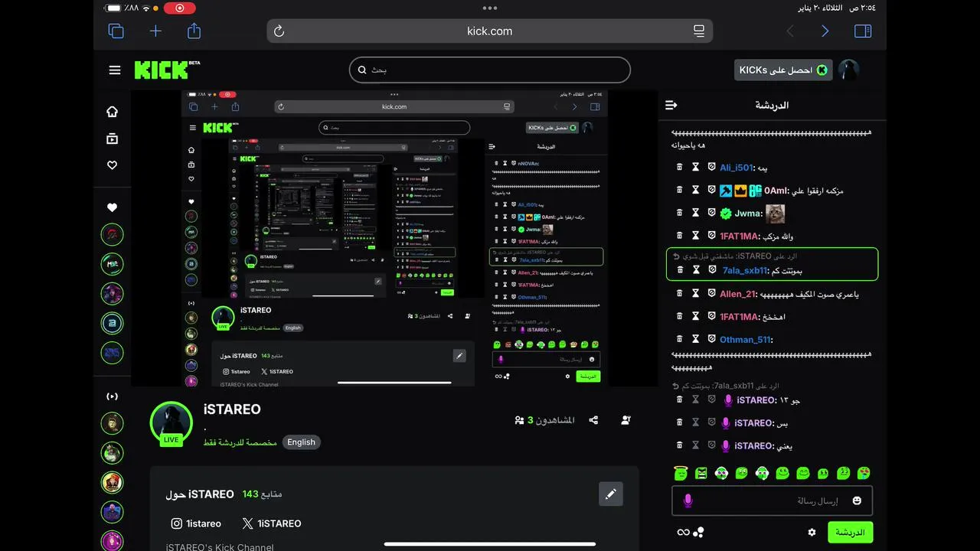Viewport: 980px width, 551px height.
Task: Open chat settings gear
Action: 812,532
